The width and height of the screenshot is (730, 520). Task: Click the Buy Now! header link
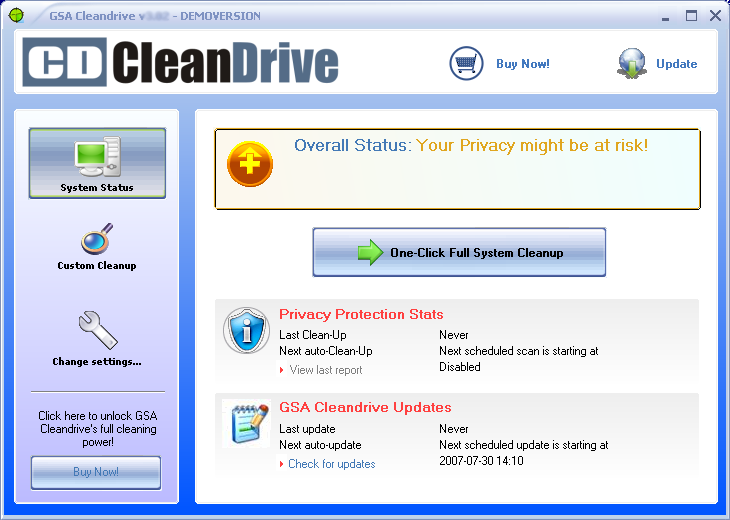click(522, 64)
